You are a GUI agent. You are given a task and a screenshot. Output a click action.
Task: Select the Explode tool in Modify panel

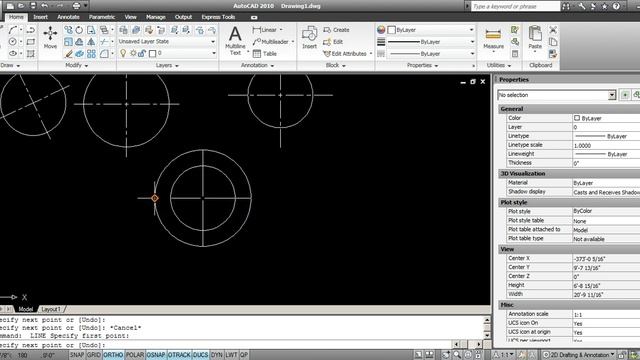[79, 53]
